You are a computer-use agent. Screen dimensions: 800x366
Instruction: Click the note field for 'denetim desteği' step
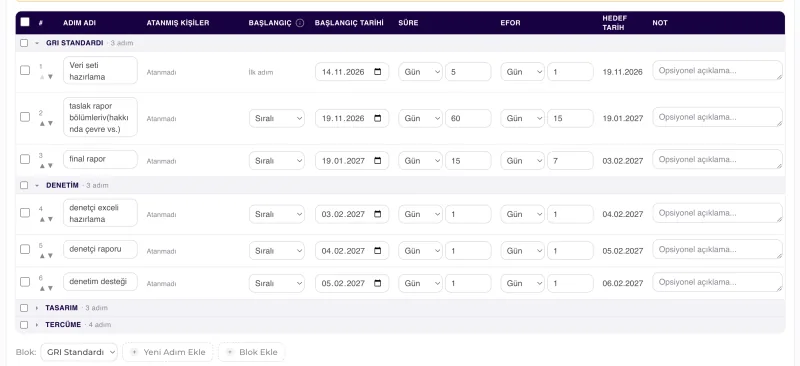[717, 282]
